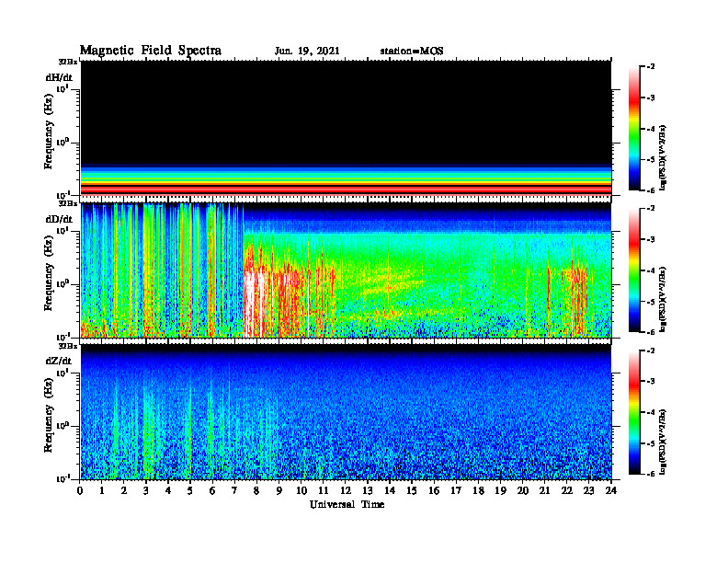Click the 32Hz label atop dD/dt panel

tap(68, 203)
